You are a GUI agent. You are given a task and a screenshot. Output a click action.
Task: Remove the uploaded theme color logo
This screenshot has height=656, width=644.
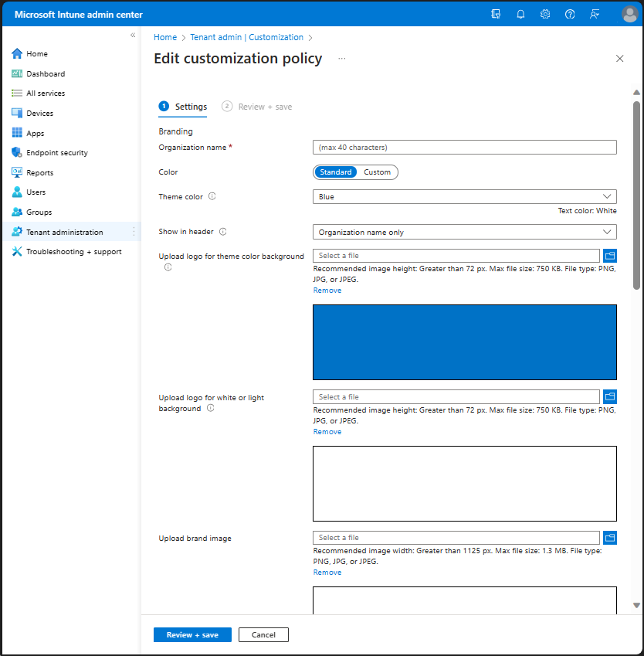coord(327,290)
